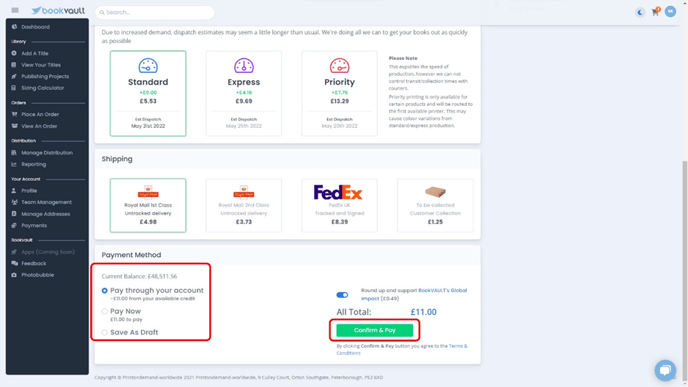Click the Search input field
The width and height of the screenshot is (688, 387).
[x=154, y=12]
